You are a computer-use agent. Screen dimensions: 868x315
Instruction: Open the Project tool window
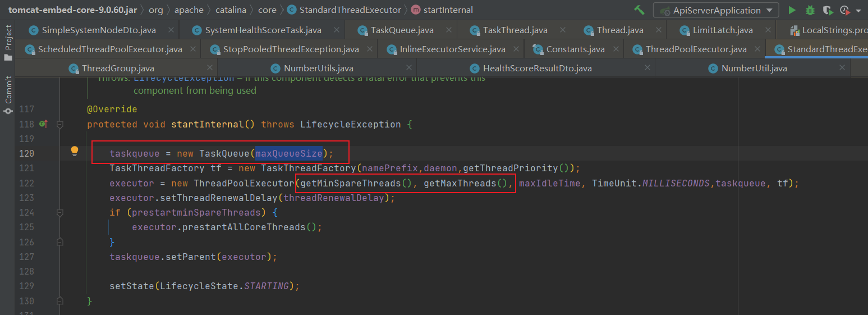coord(8,43)
